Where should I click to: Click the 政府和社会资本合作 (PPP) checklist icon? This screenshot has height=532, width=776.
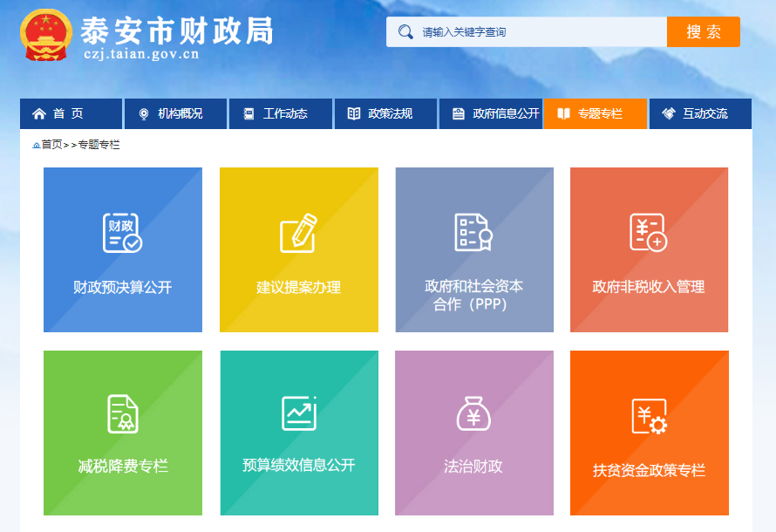(x=473, y=233)
